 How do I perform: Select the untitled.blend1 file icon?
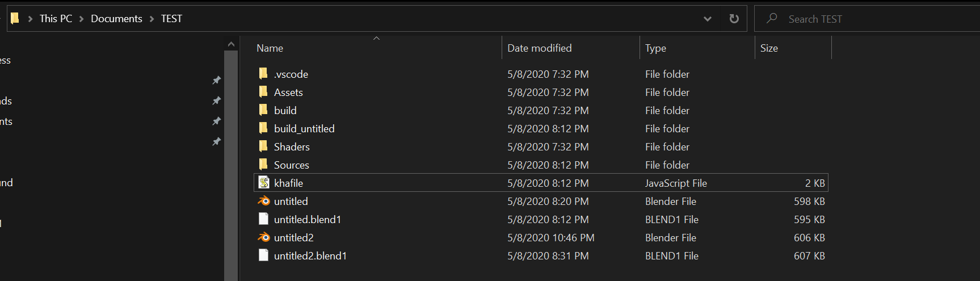pyautogui.click(x=263, y=219)
